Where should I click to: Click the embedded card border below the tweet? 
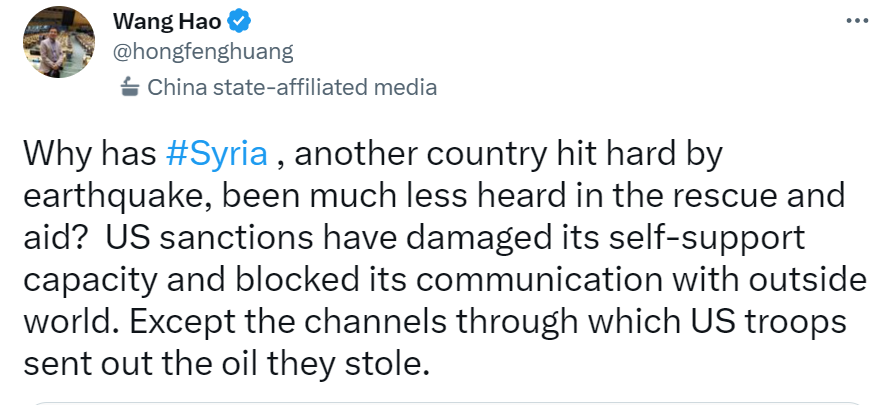[448, 402]
